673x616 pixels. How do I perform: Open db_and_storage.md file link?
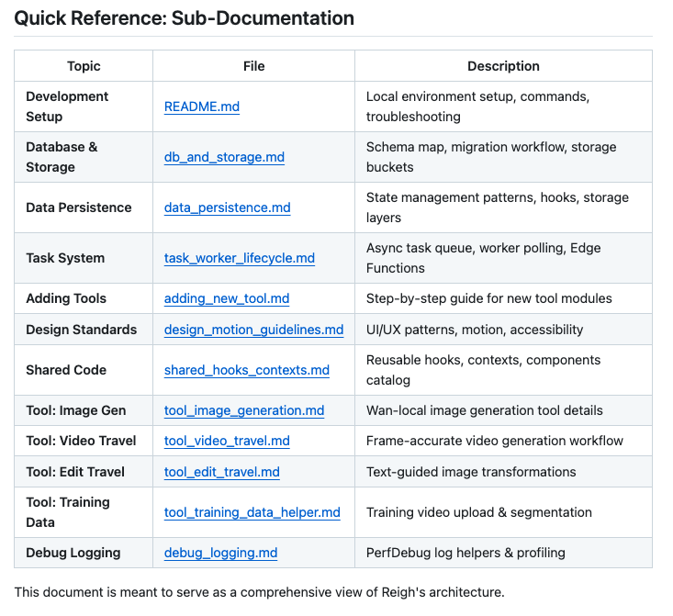[224, 157]
